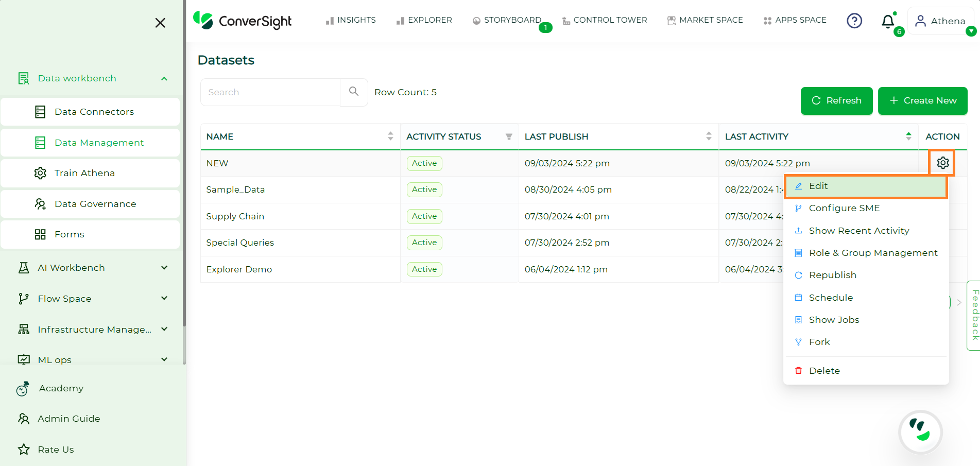Click the gear action icon for NEW dataset
Screen dimensions: 980x466
(942, 163)
